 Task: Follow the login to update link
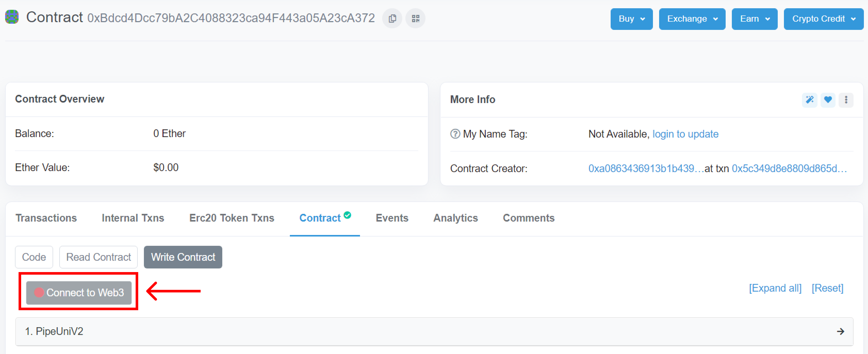point(685,134)
